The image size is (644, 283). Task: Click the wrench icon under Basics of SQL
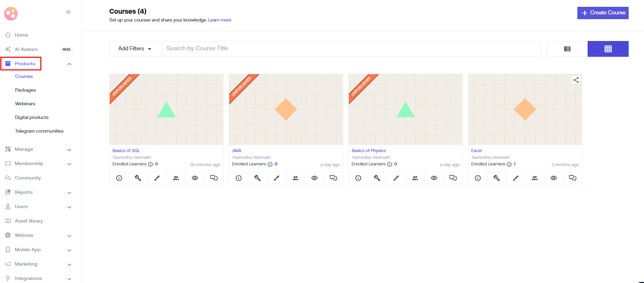138,178
